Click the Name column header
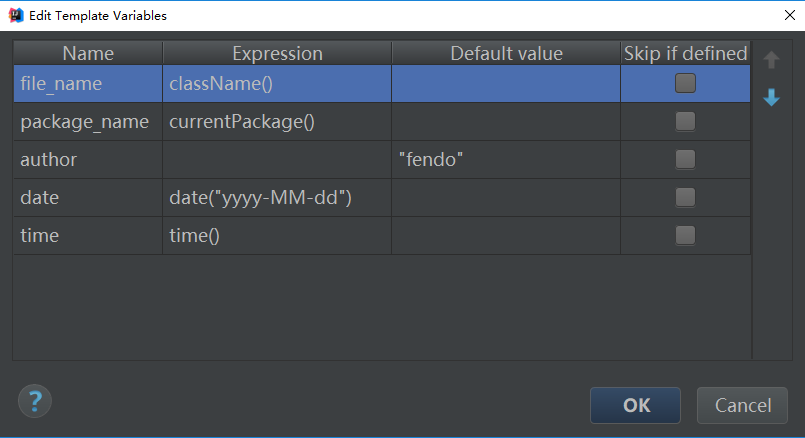 point(88,53)
